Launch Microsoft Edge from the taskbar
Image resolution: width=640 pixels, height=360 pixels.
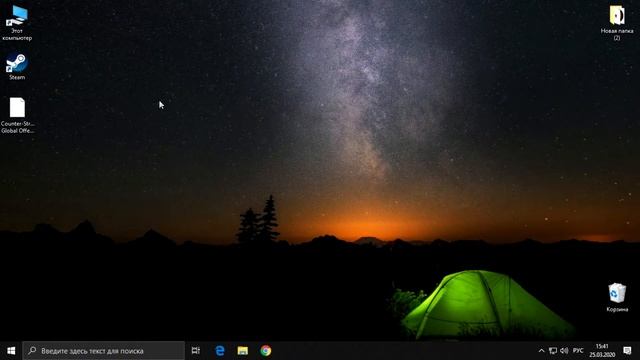click(220, 351)
